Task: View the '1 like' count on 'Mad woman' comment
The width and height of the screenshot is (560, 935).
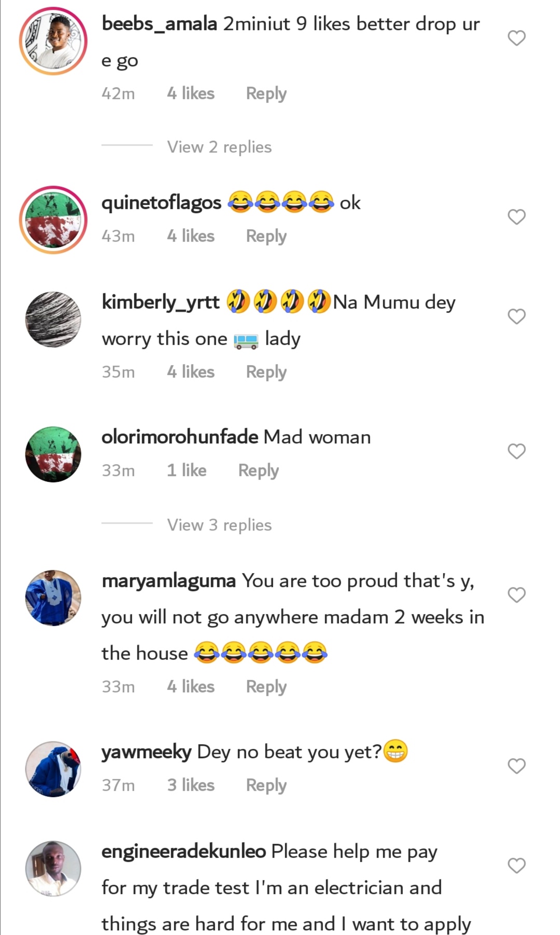Action: click(x=187, y=470)
